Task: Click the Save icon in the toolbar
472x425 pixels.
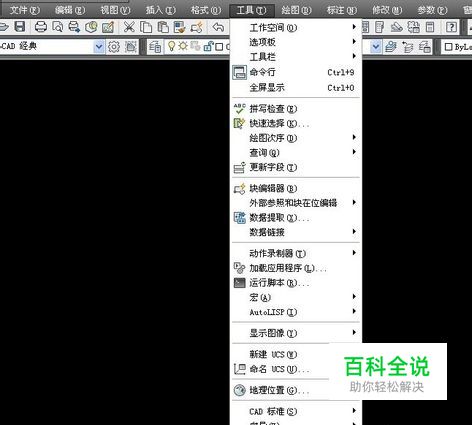Action: (x=20, y=27)
